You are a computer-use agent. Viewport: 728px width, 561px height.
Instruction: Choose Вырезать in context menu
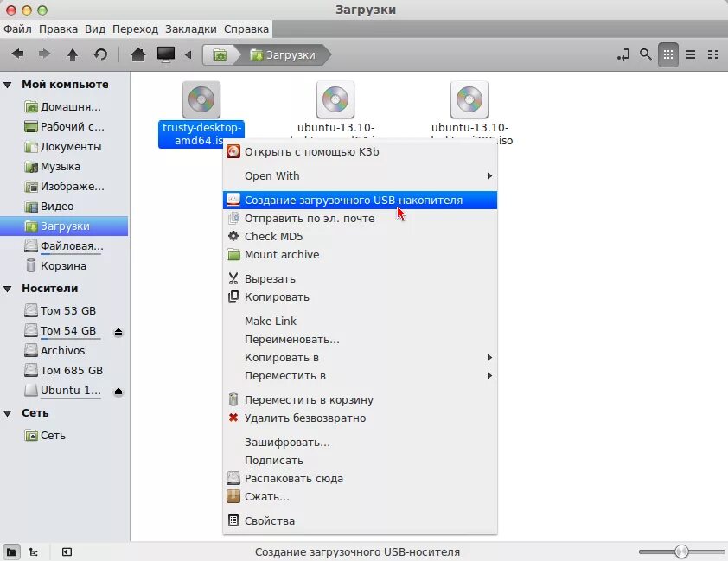[360, 279]
